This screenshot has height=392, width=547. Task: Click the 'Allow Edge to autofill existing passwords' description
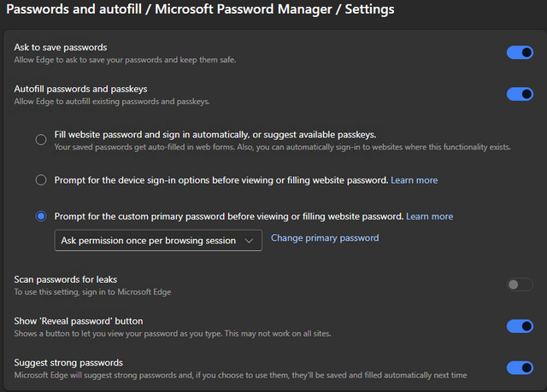pyautogui.click(x=111, y=102)
